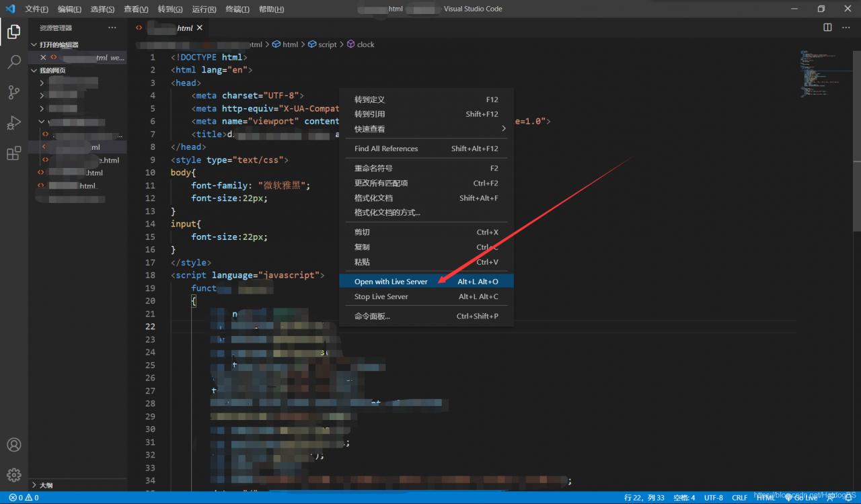
Task: Click the <meta charset="UTF-8"> line
Action: click(248, 95)
